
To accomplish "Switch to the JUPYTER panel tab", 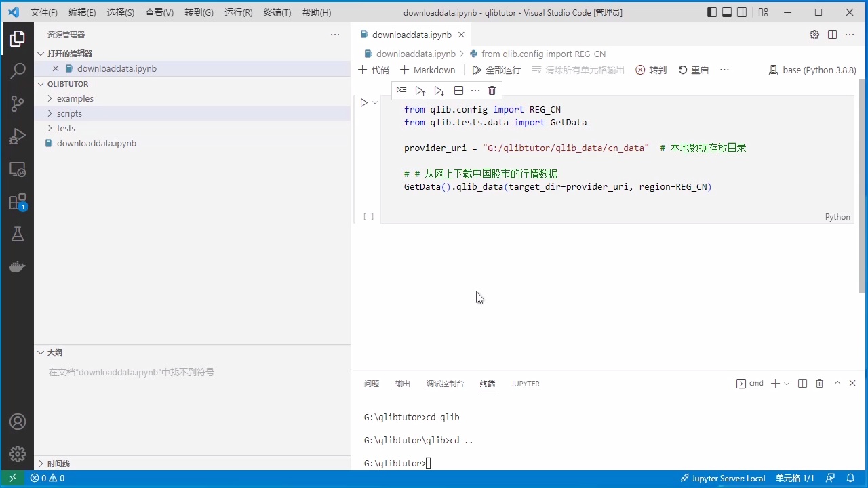I will [x=525, y=384].
